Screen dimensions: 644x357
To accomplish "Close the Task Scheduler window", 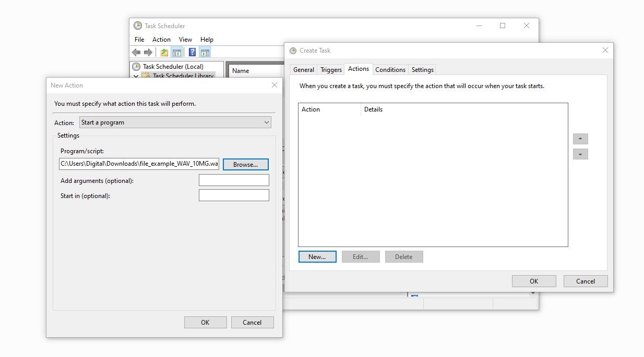I will coord(527,26).
